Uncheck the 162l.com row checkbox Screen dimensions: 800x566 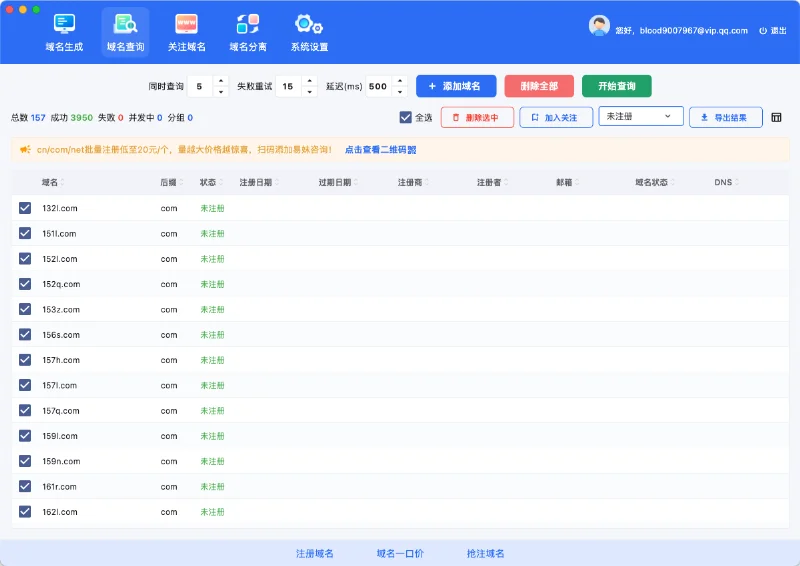pyautogui.click(x=25, y=511)
